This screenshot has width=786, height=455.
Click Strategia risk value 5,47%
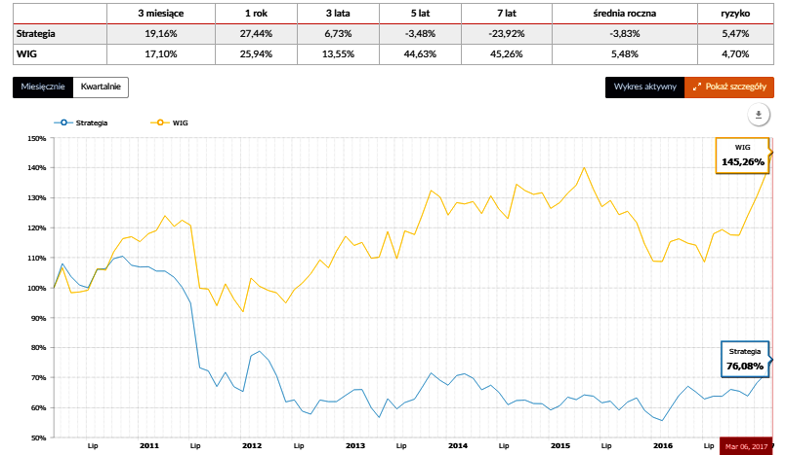[x=735, y=34]
